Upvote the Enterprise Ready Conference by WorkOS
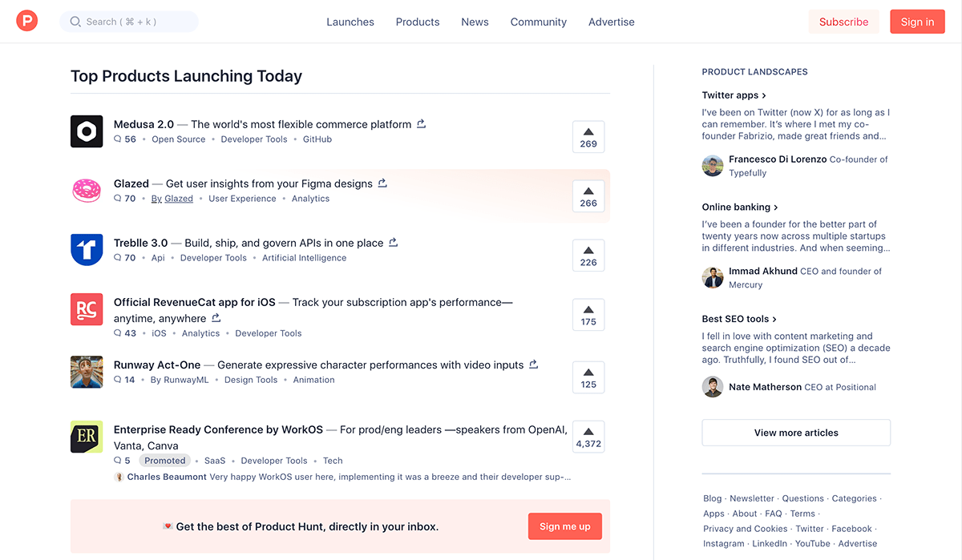962x560 pixels. 588,437
